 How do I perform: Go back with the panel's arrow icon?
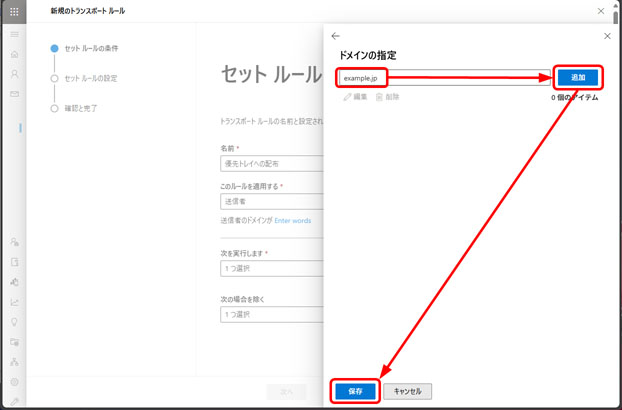(336, 36)
